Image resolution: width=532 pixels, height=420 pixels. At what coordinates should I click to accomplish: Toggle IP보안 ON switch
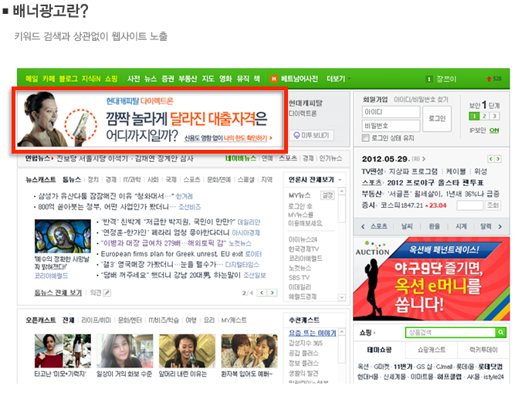(494, 130)
